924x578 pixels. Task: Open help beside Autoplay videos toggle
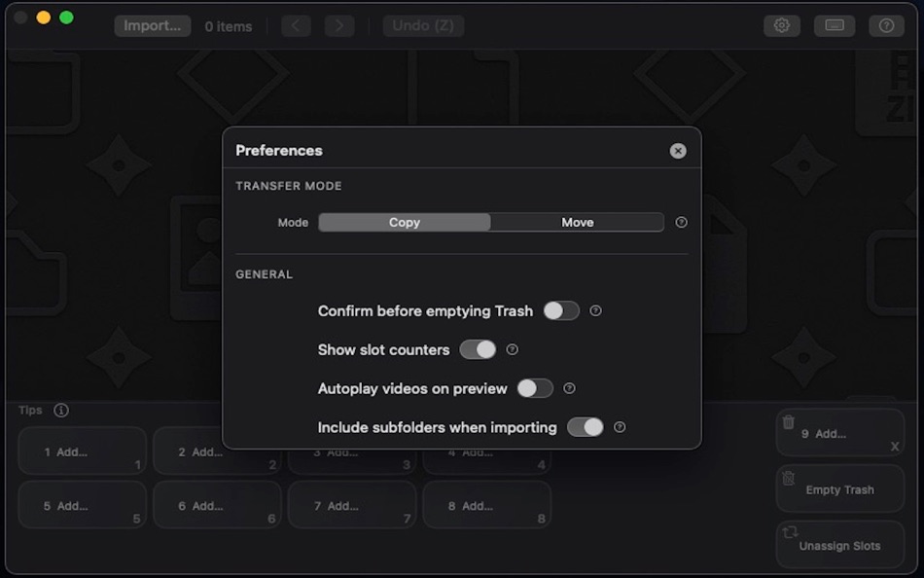[x=569, y=388]
